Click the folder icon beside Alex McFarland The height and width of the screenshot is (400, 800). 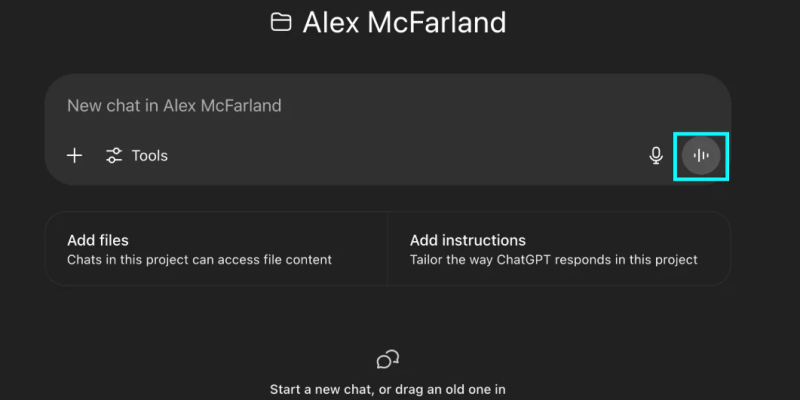pos(281,22)
